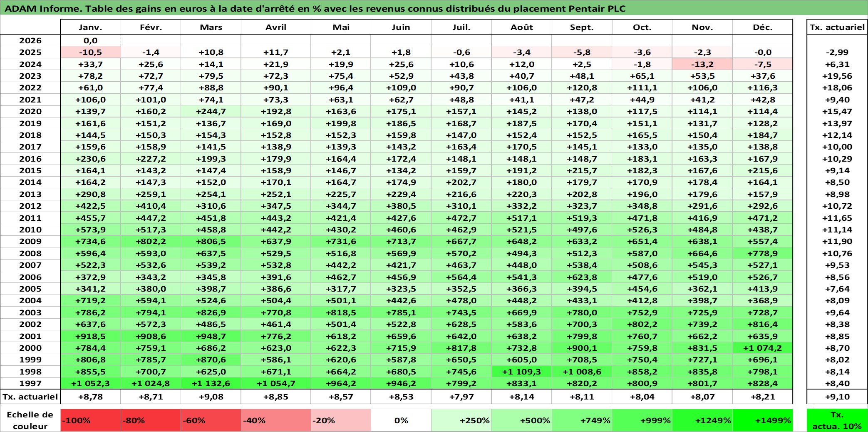The width and height of the screenshot is (868, 432).
Task: Click value +802,2 in Oct. 2002
Action: pos(642,324)
